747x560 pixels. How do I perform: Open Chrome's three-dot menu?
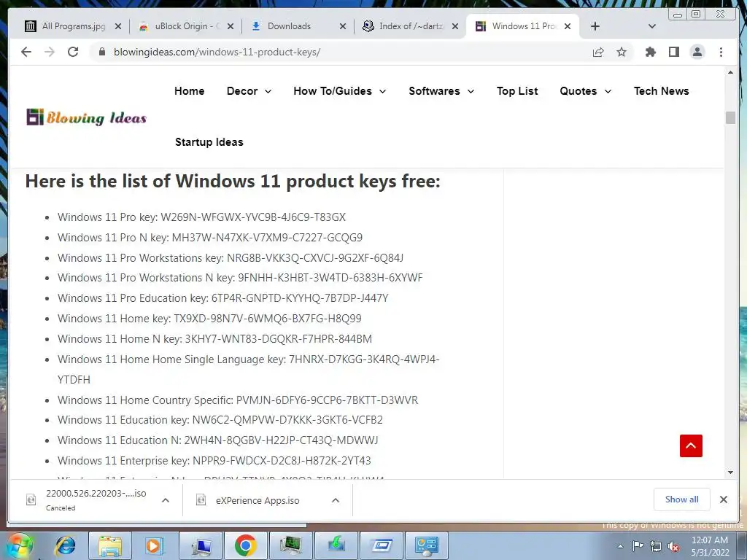tap(721, 52)
